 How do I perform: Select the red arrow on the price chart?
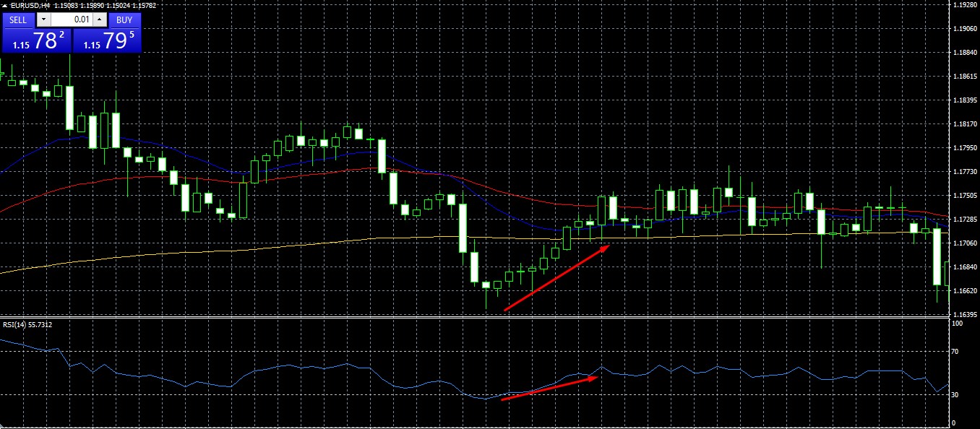pos(557,278)
